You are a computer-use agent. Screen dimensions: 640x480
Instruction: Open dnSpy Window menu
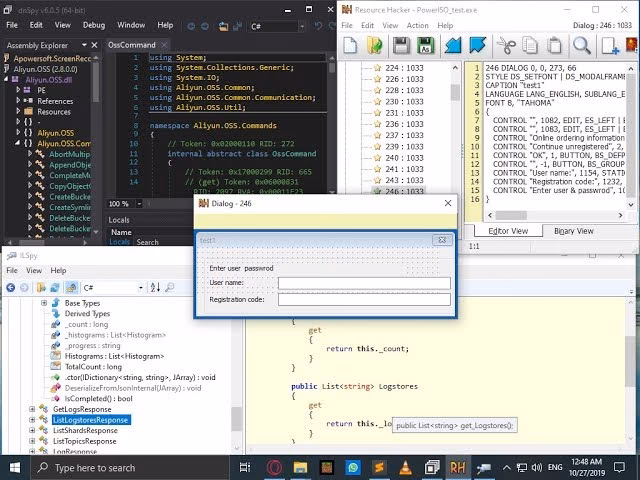131,25
